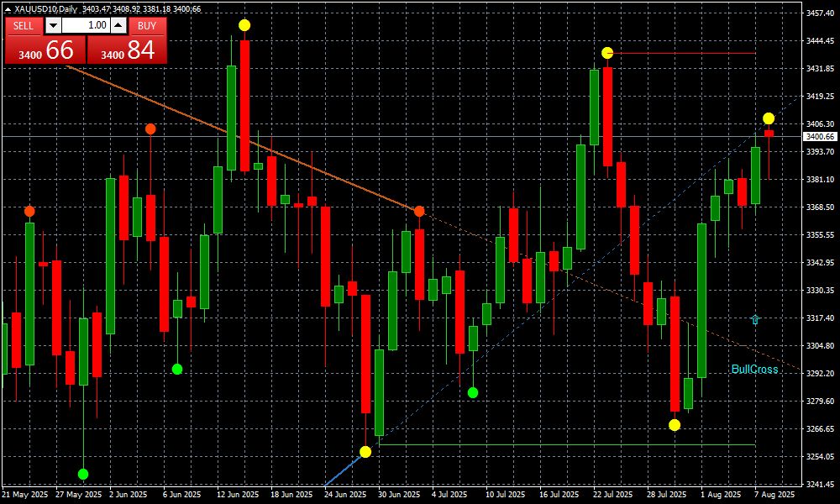Select the cyan BullCross up arrow icon
Image resolution: width=840 pixels, height=504 pixels.
click(755, 319)
